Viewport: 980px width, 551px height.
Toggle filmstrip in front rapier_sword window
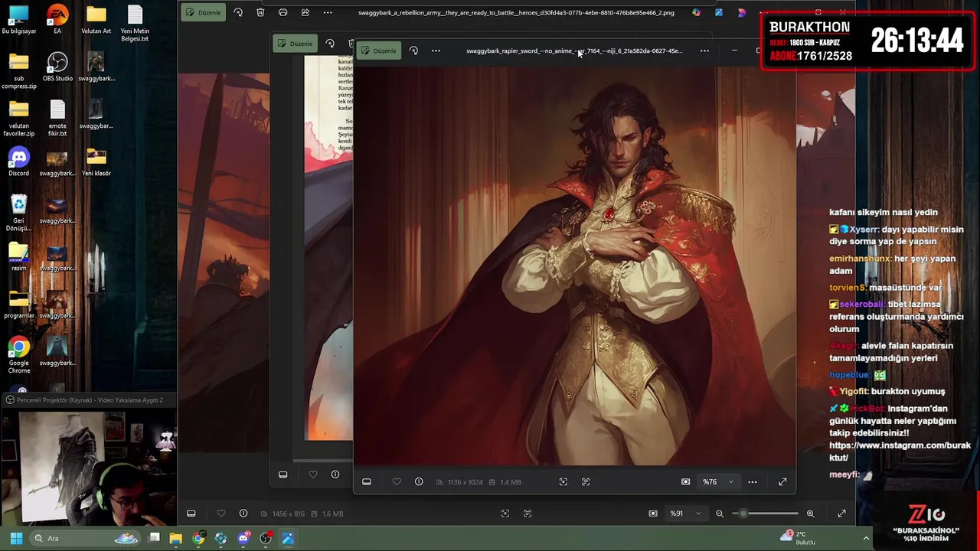tap(367, 481)
